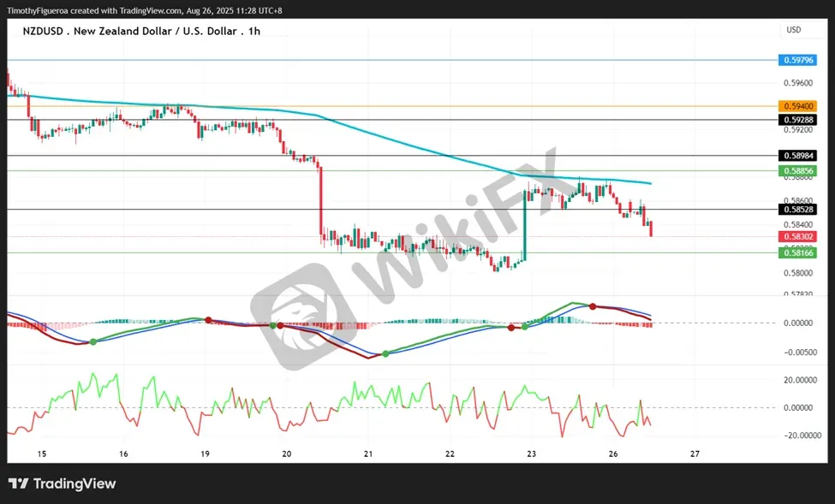Select the 0.59400 orange price label
835x504 pixels.
(797, 106)
